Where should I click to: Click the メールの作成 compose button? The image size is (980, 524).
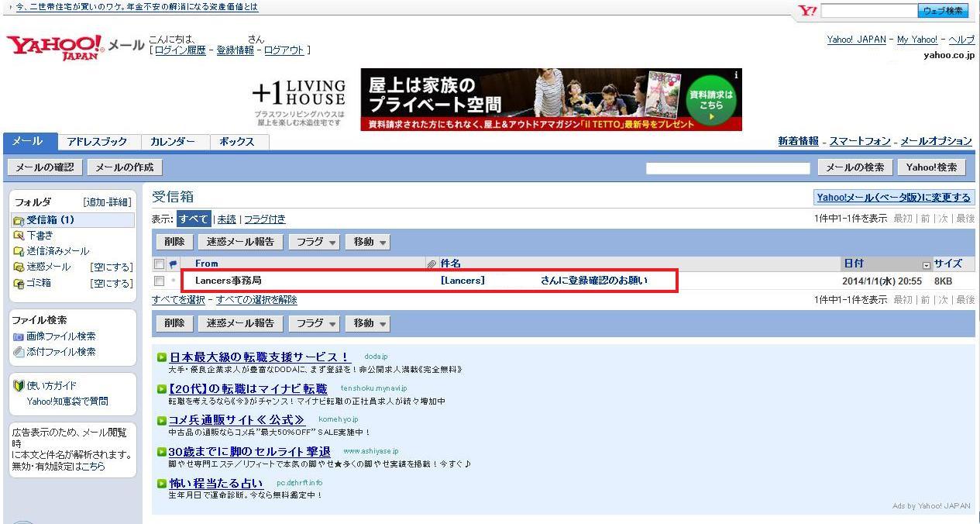coord(124,167)
